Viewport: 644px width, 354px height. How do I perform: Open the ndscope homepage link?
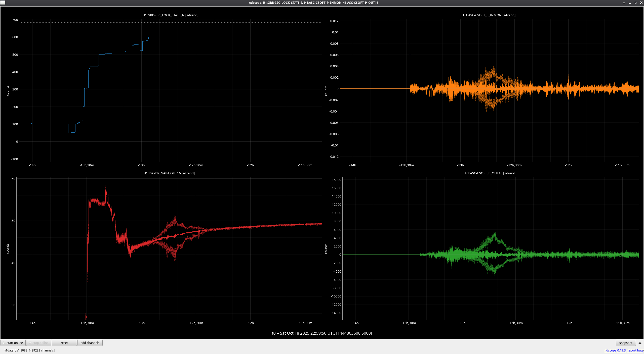coord(610,350)
